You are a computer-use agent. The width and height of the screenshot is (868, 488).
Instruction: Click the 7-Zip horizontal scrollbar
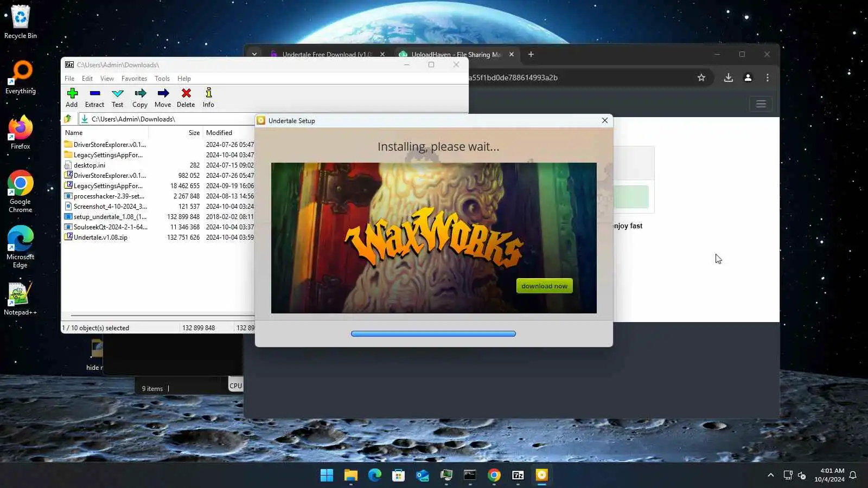(x=162, y=315)
